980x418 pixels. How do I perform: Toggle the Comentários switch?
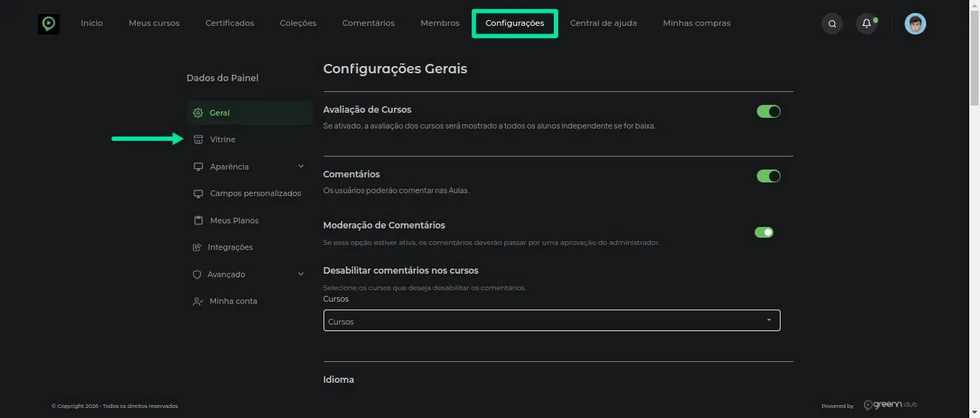pos(768,176)
